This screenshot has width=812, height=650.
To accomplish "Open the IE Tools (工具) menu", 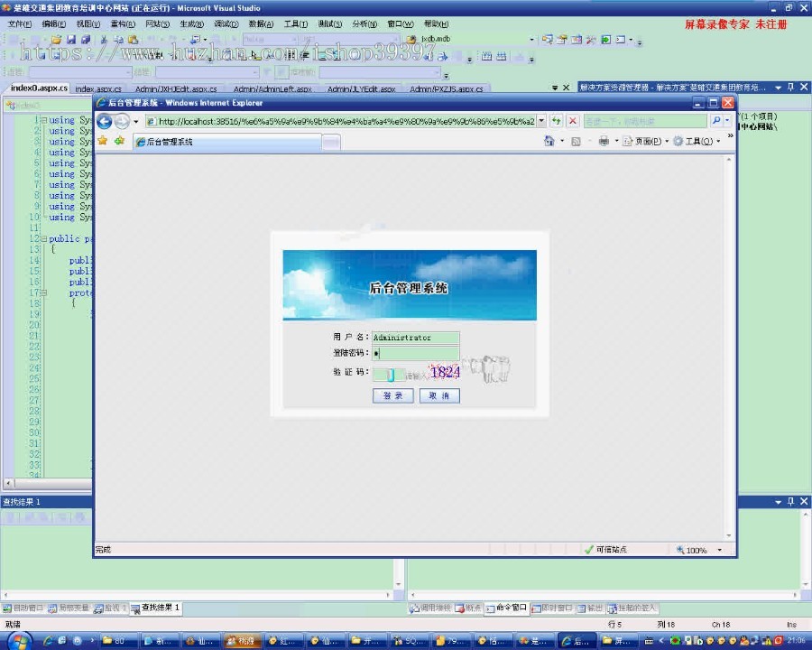I will pyautogui.click(x=697, y=141).
